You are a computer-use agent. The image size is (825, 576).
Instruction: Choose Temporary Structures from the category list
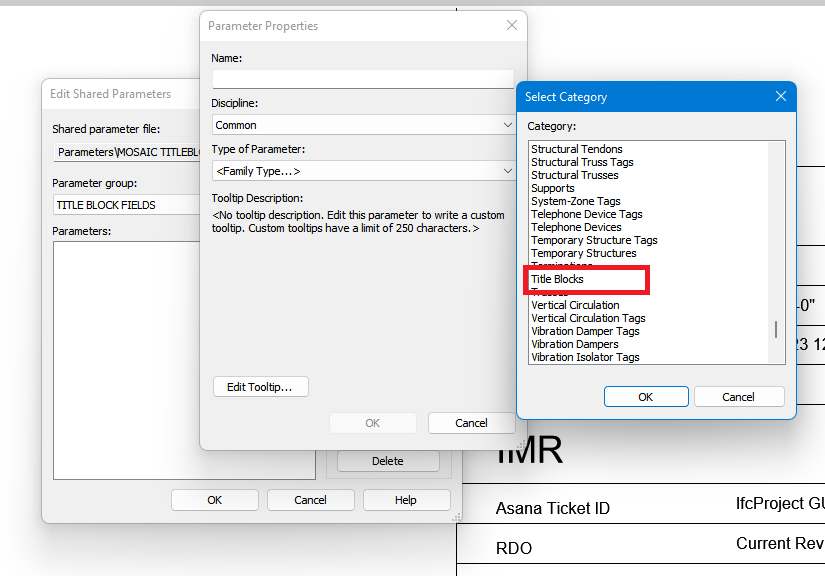point(585,252)
